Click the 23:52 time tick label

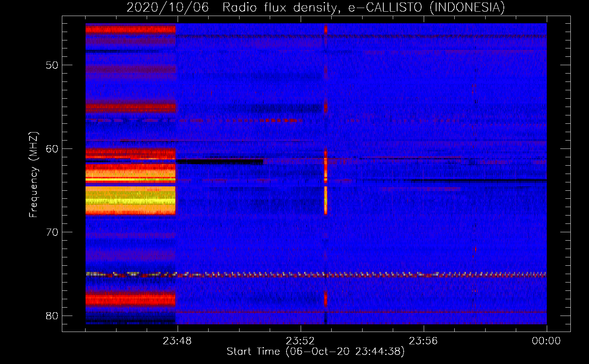tap(300, 341)
